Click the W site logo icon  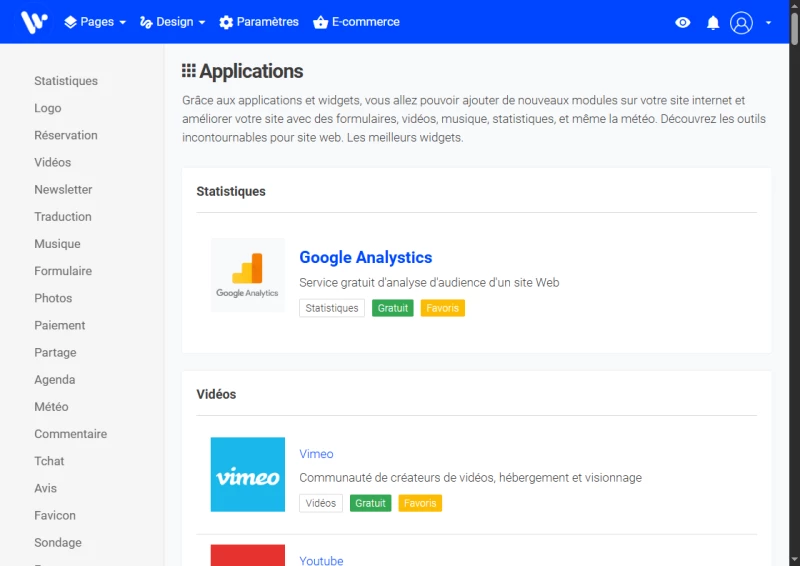click(x=34, y=21)
